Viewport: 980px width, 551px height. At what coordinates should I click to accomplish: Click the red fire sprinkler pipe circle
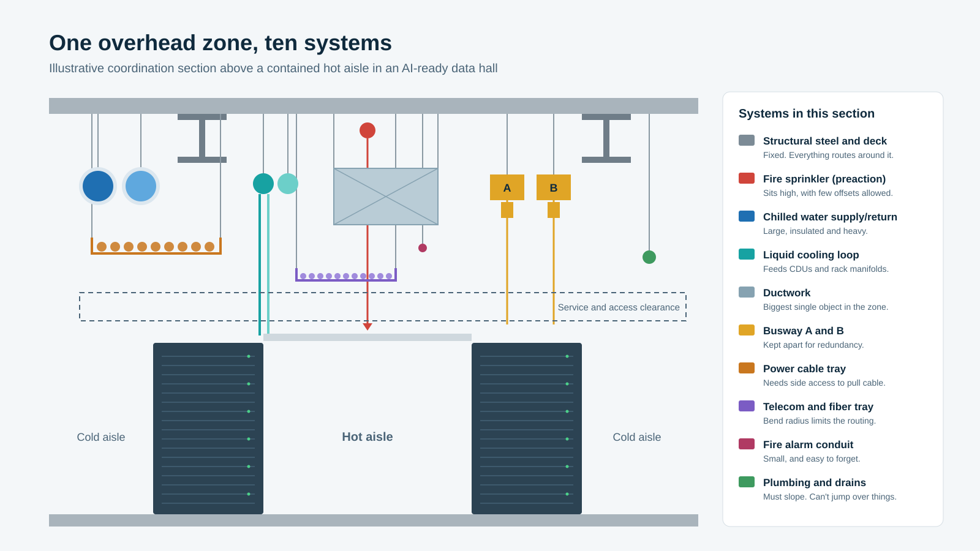pos(367,130)
